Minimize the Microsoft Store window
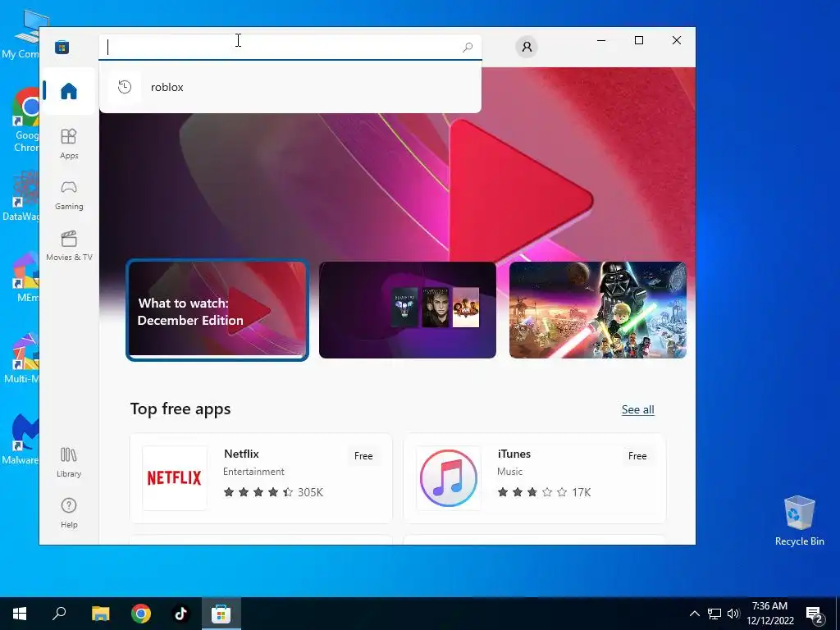Image resolution: width=840 pixels, height=630 pixels. tap(601, 40)
